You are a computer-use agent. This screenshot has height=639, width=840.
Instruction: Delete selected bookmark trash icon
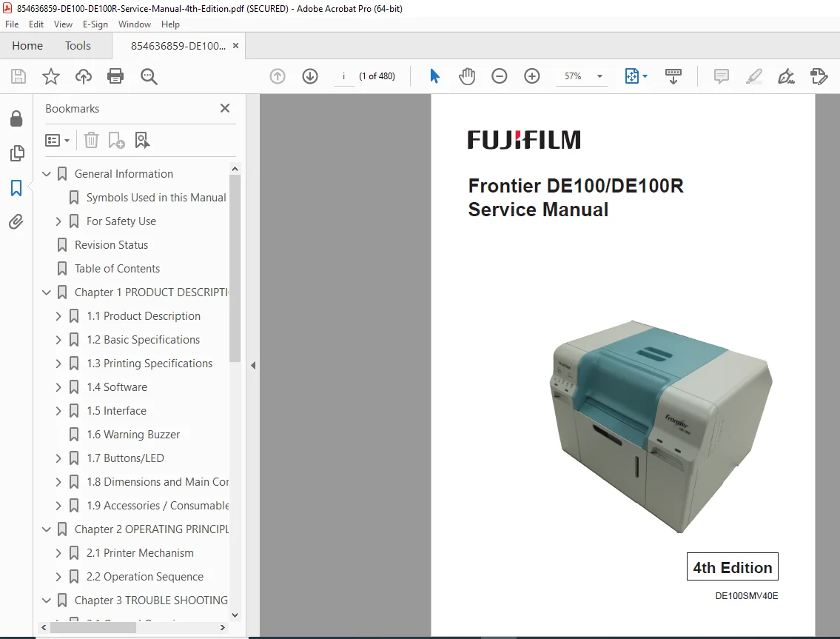coord(91,141)
